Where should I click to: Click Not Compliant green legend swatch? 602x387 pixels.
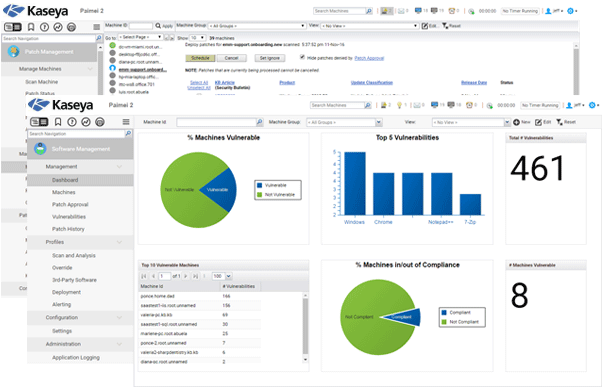coord(444,322)
